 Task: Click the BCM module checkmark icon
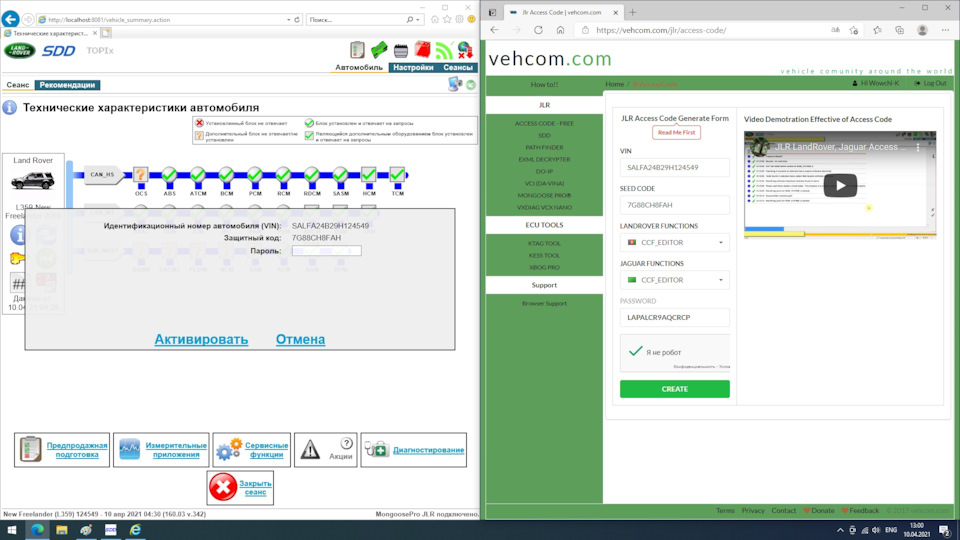227,175
